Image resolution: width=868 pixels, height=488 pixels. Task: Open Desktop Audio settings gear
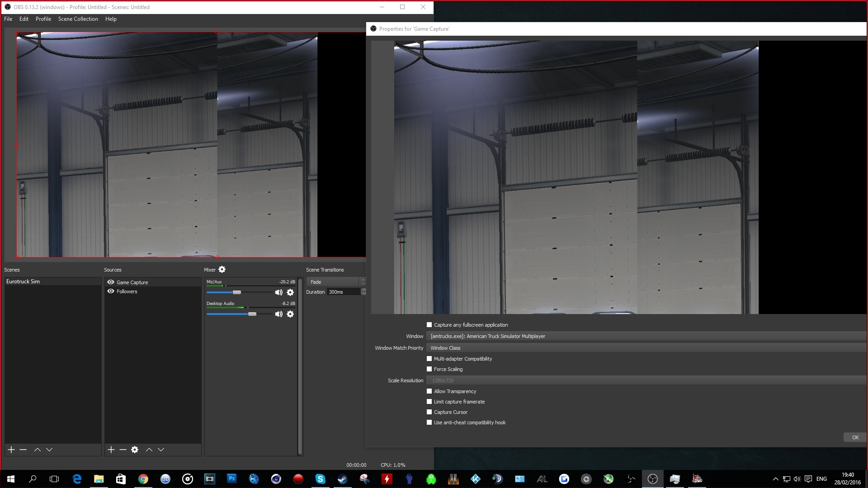coord(290,314)
